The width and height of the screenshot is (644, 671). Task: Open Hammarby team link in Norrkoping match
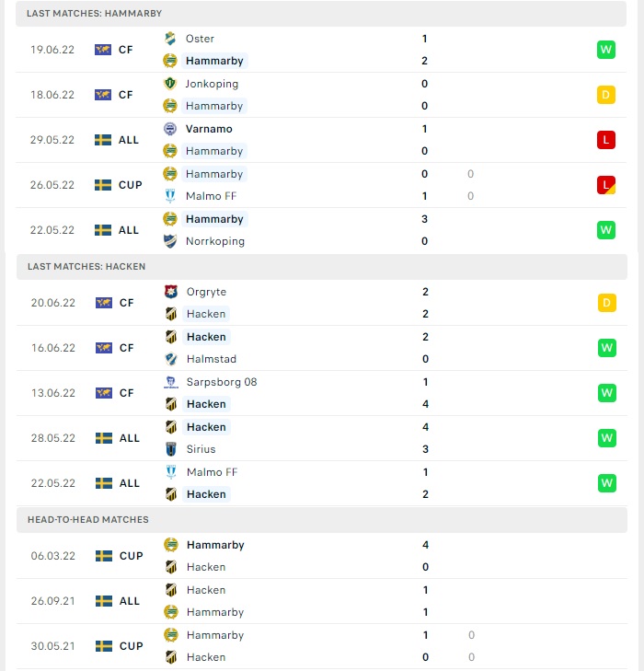(214, 219)
